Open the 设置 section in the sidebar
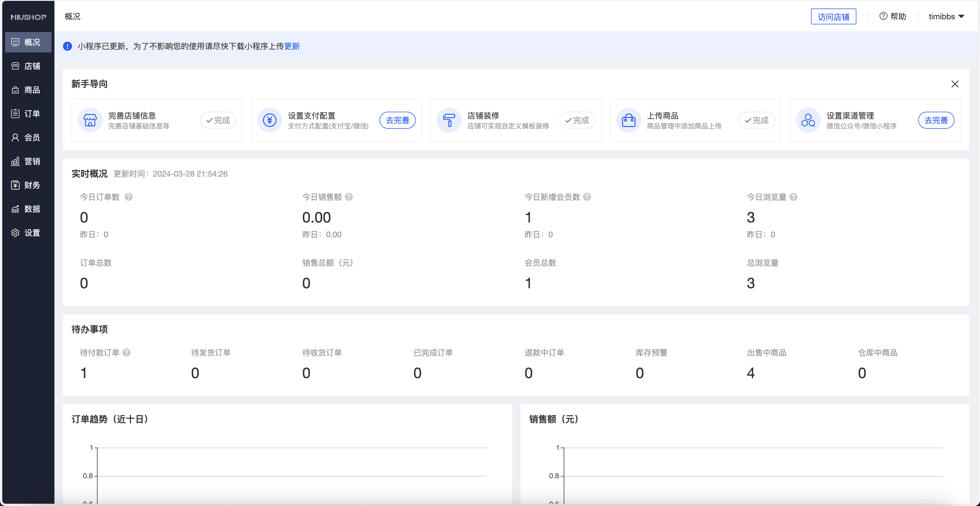980x506 pixels. coord(28,232)
